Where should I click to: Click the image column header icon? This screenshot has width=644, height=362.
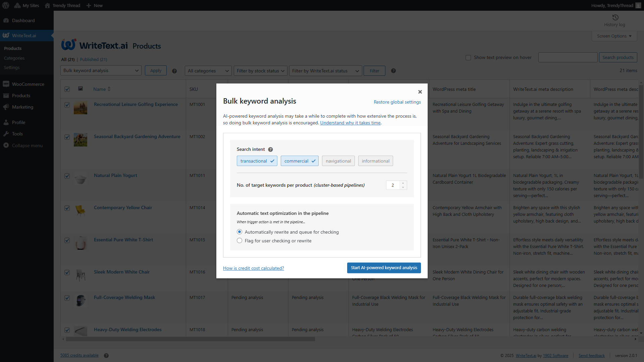point(80,88)
